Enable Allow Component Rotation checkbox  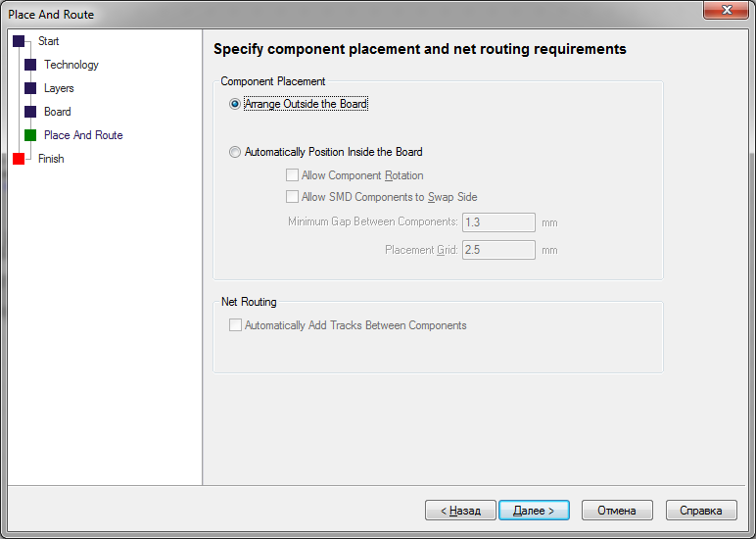coord(292,175)
